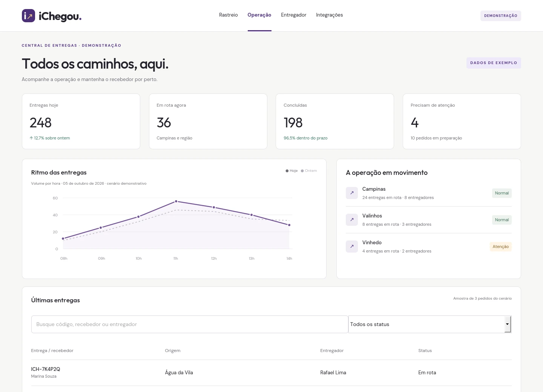The height and width of the screenshot is (392, 543).
Task: Click the Marina Souza recipient name
Action: 44,376
